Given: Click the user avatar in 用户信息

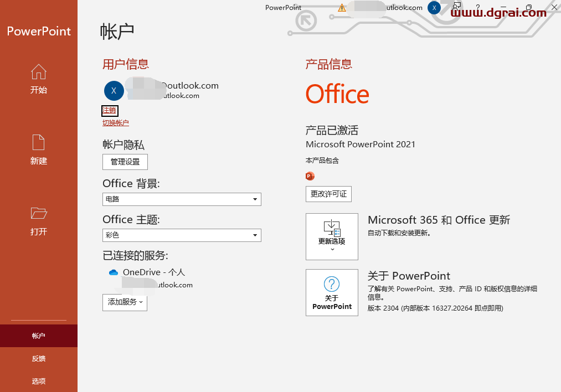Looking at the screenshot, I should tap(114, 90).
